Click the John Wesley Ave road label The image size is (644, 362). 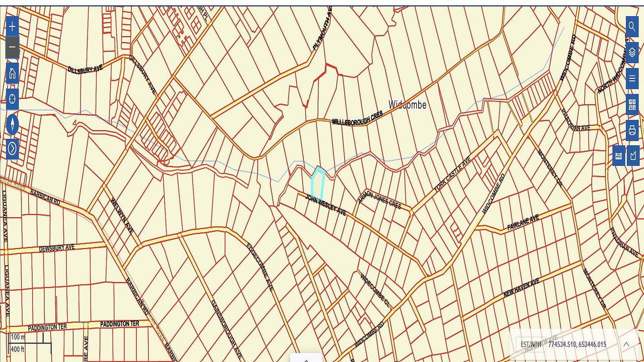click(326, 205)
